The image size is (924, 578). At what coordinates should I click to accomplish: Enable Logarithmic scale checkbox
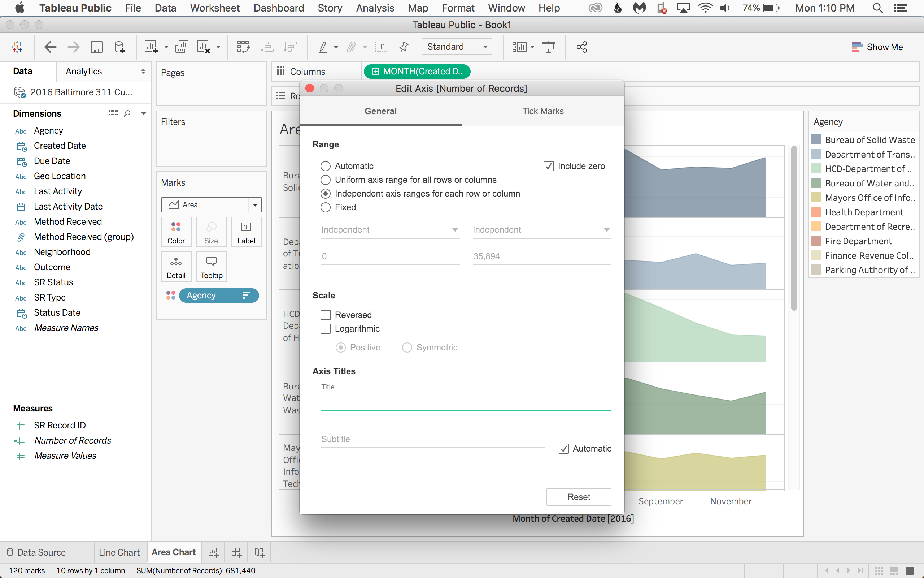[325, 329]
